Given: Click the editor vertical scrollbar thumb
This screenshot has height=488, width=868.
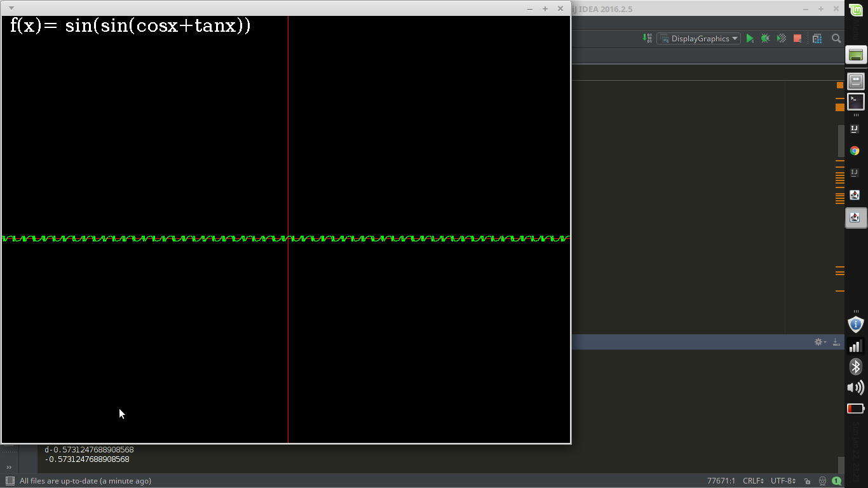Looking at the screenshot, I should [x=841, y=140].
